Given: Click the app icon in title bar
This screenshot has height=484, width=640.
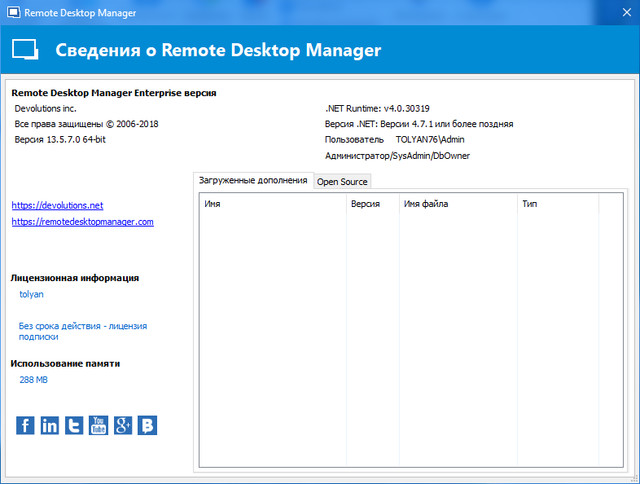Looking at the screenshot, I should (x=14, y=12).
